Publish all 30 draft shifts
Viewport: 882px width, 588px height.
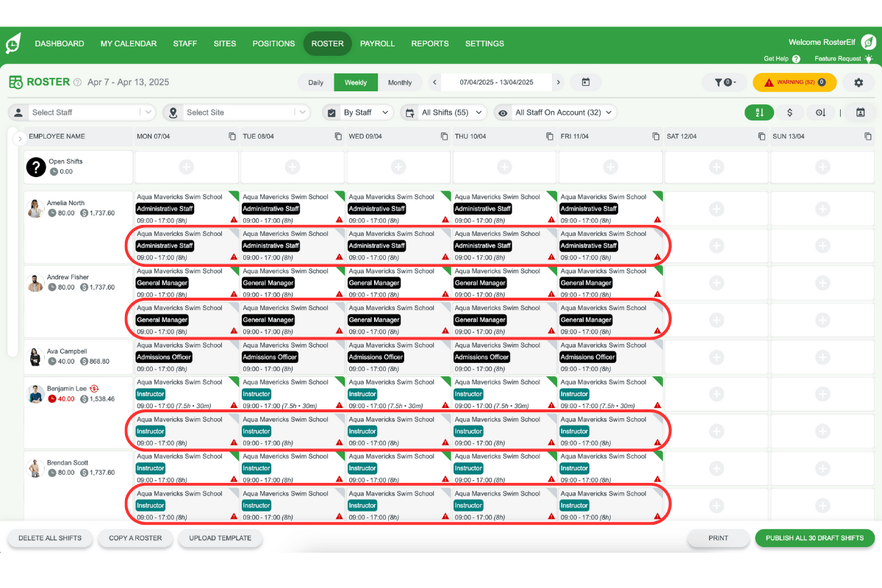815,538
